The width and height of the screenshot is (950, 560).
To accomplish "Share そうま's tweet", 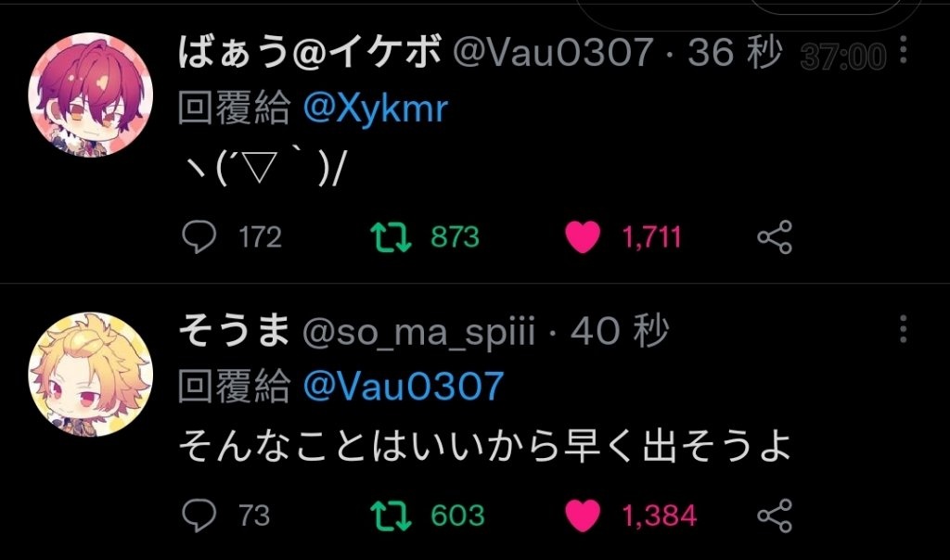I will pos(775,515).
